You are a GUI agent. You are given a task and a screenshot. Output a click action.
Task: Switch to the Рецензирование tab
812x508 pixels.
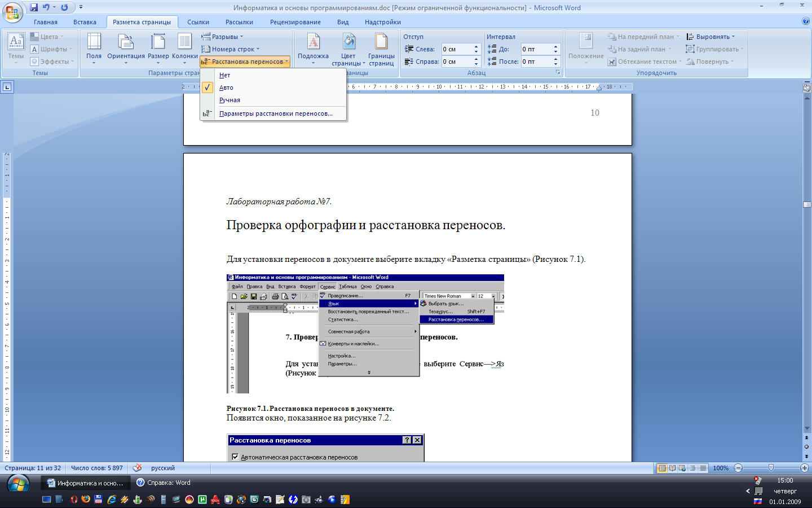tap(295, 22)
